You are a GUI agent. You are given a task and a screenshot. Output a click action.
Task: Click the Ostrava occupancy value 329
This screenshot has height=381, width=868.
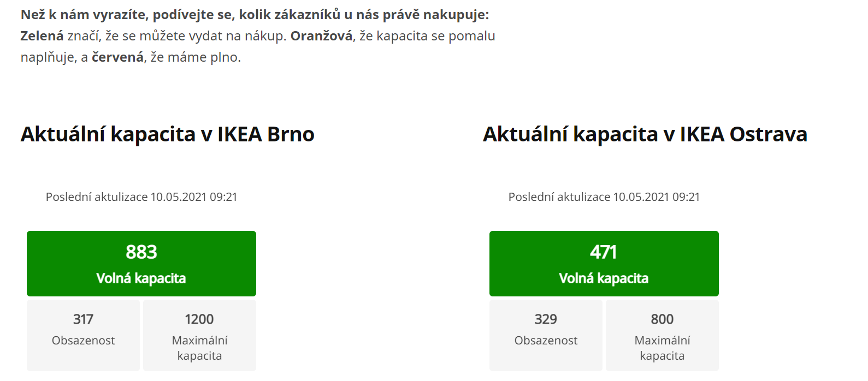tap(546, 319)
